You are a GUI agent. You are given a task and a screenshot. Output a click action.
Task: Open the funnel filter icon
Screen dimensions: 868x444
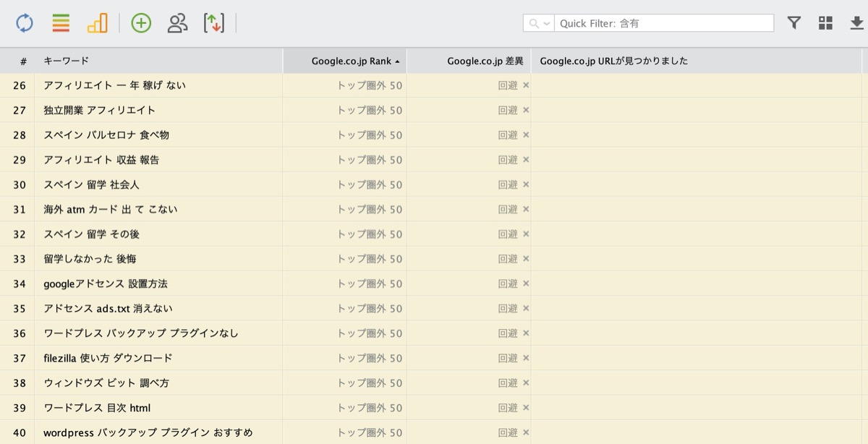pos(793,23)
